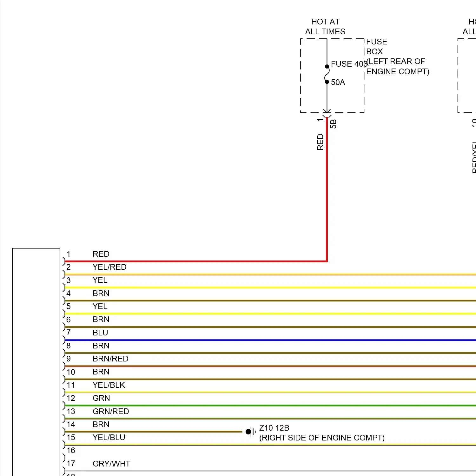Select the pin 14 'BRN' label
This screenshot has width=476, height=476.
(x=101, y=424)
